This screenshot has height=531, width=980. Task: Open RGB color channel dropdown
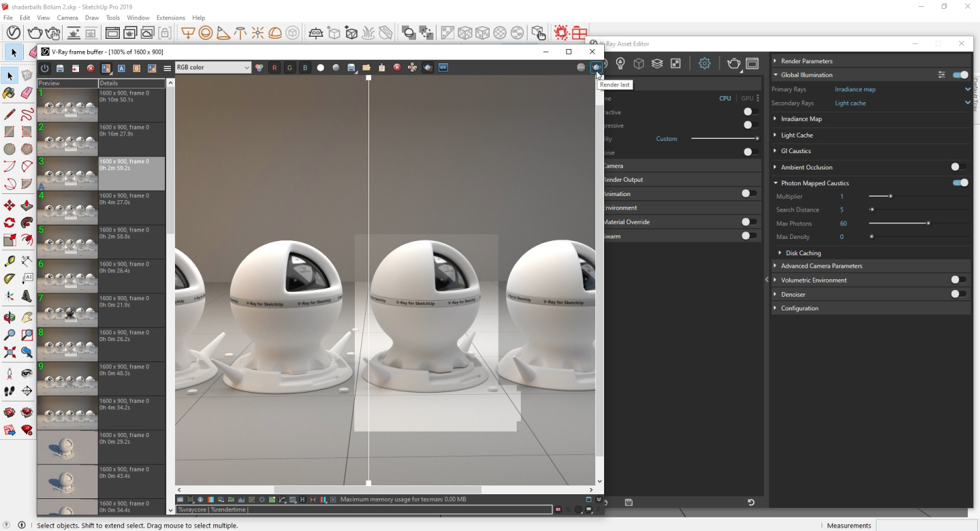pyautogui.click(x=213, y=67)
